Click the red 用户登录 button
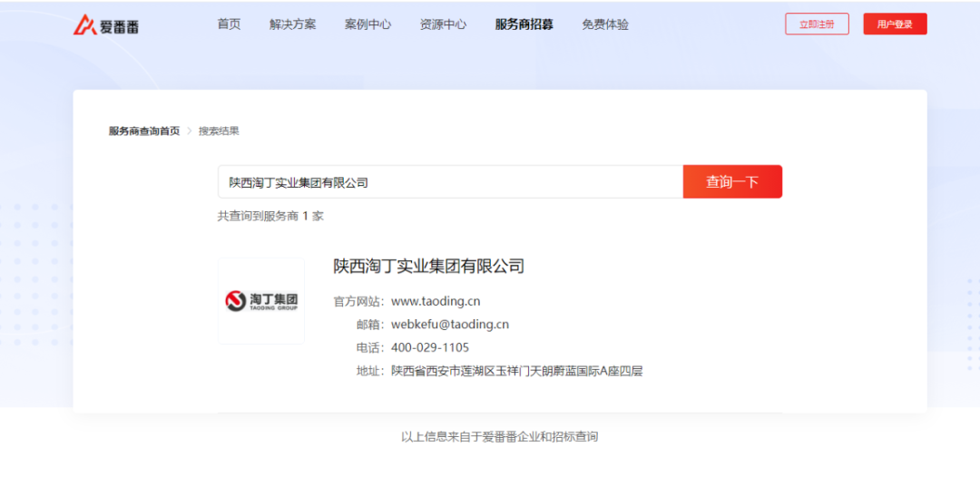The height and width of the screenshot is (496, 980). pyautogui.click(x=894, y=24)
